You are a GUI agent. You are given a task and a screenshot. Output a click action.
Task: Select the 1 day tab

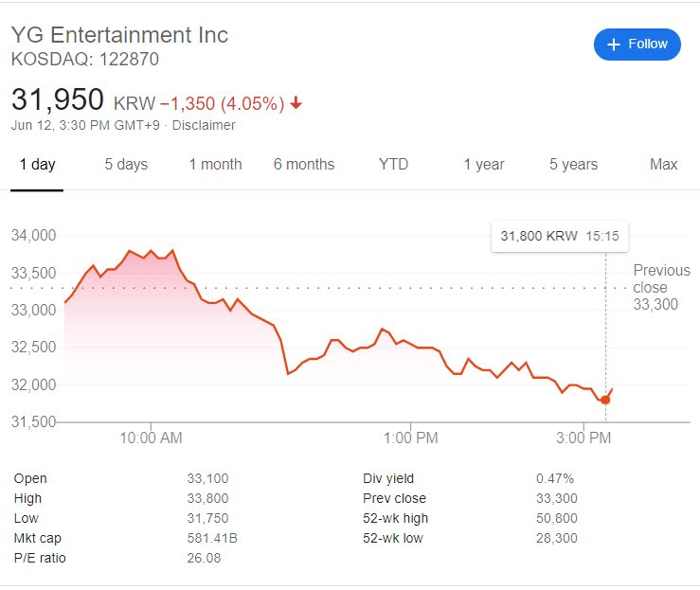(x=37, y=165)
